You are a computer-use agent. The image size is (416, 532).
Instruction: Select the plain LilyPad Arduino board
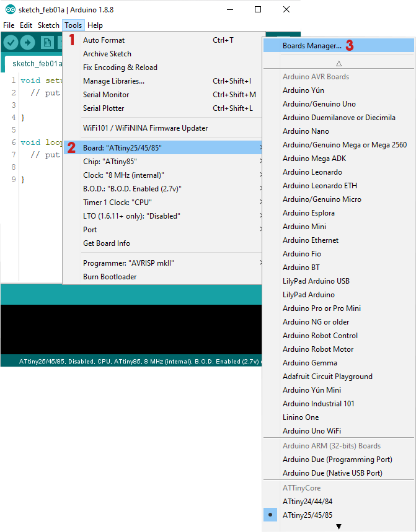pyautogui.click(x=339, y=295)
